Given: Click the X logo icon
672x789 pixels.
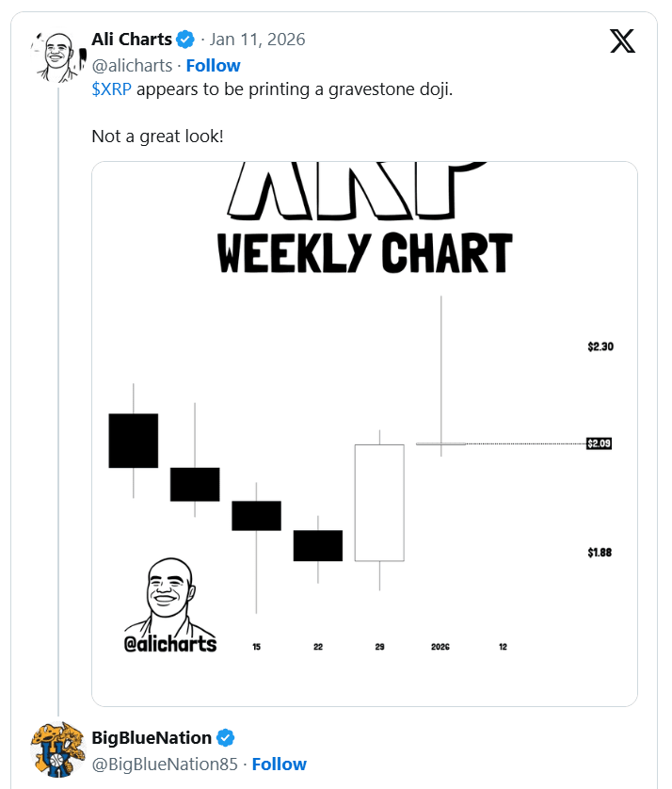Looking at the screenshot, I should [x=622, y=40].
